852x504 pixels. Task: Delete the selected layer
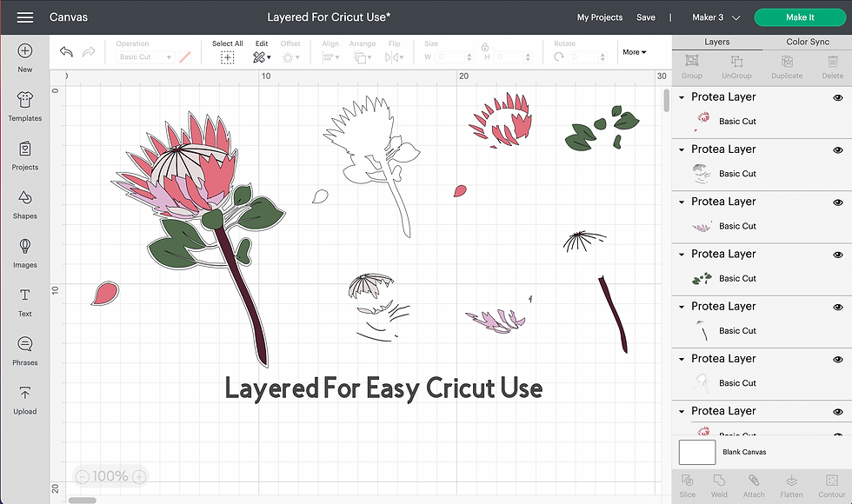833,67
